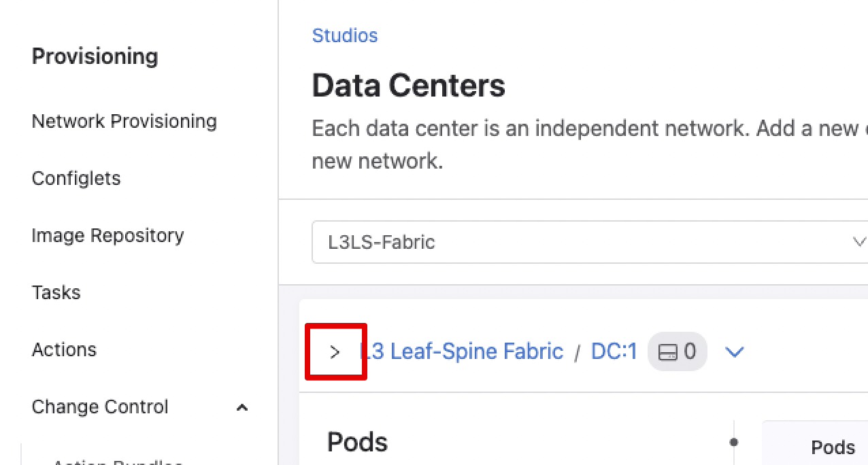Go to the Tasks sidebar item

click(x=56, y=293)
